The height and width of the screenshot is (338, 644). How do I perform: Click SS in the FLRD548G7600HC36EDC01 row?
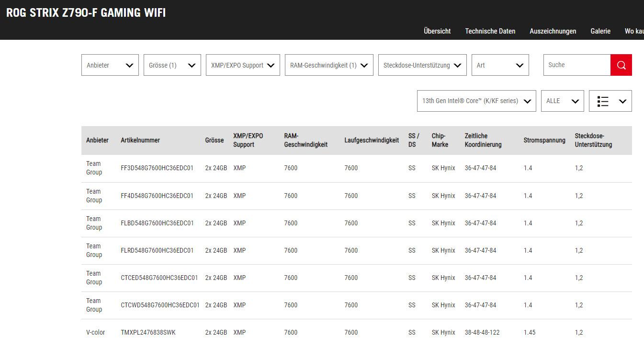412,251
